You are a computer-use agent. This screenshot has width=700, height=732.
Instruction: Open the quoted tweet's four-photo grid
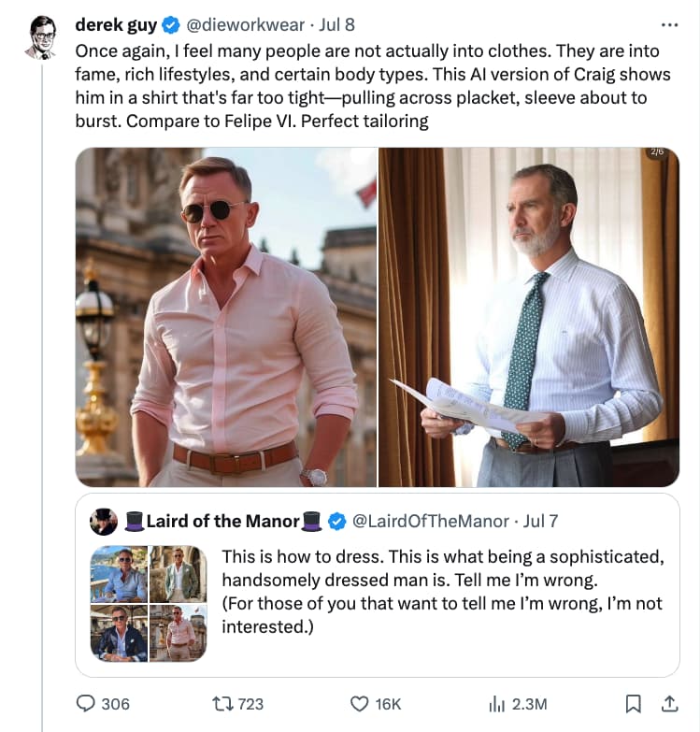[x=149, y=604]
